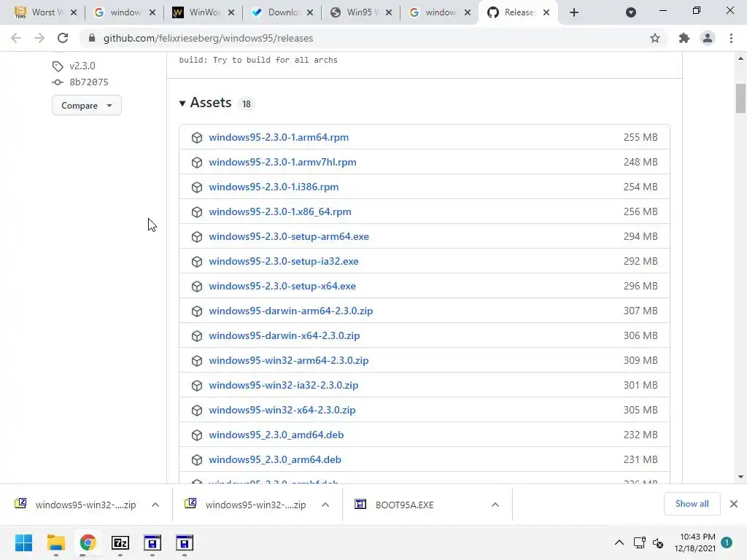Download windows95-2.3.0-setup-arm64.exe
The image size is (747, 560).
[x=289, y=236]
